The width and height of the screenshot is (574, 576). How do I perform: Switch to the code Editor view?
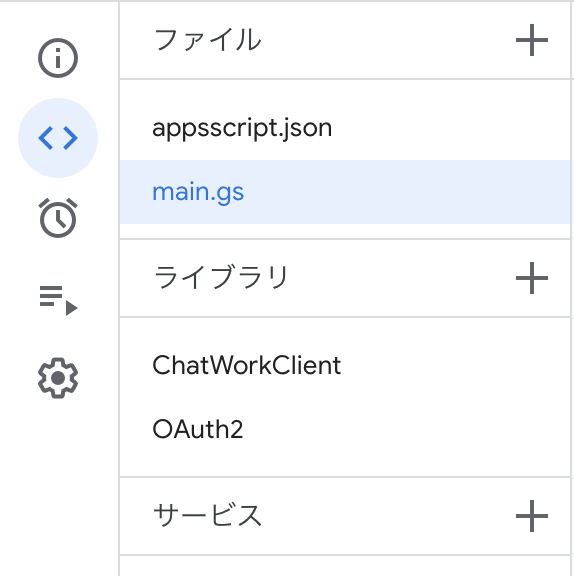[x=58, y=138]
